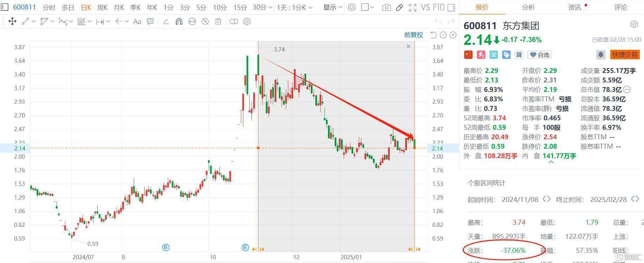
Task: Expand the trend line tool options arrow
Action: point(34,21)
